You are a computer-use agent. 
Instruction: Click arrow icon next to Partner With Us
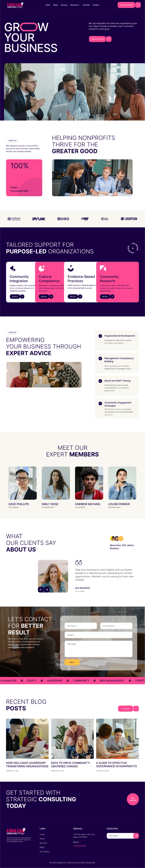pyautogui.click(x=109, y=39)
